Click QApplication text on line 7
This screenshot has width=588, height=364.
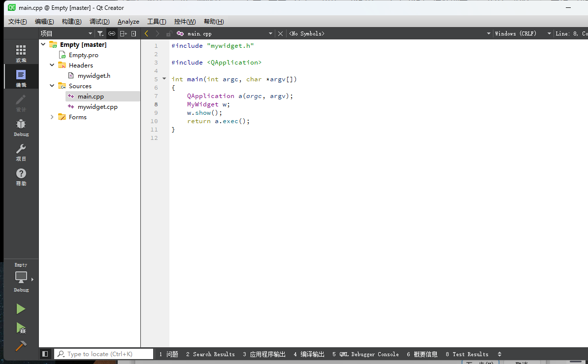click(210, 96)
